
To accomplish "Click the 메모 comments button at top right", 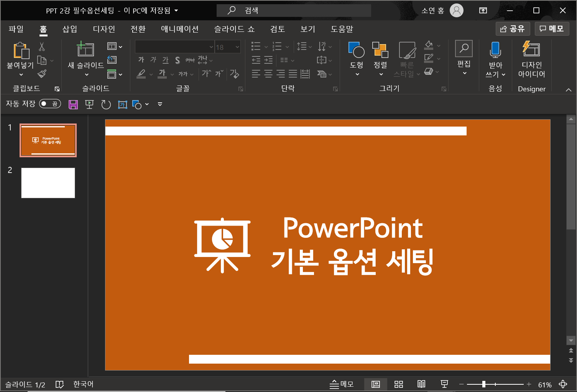I will tap(552, 29).
